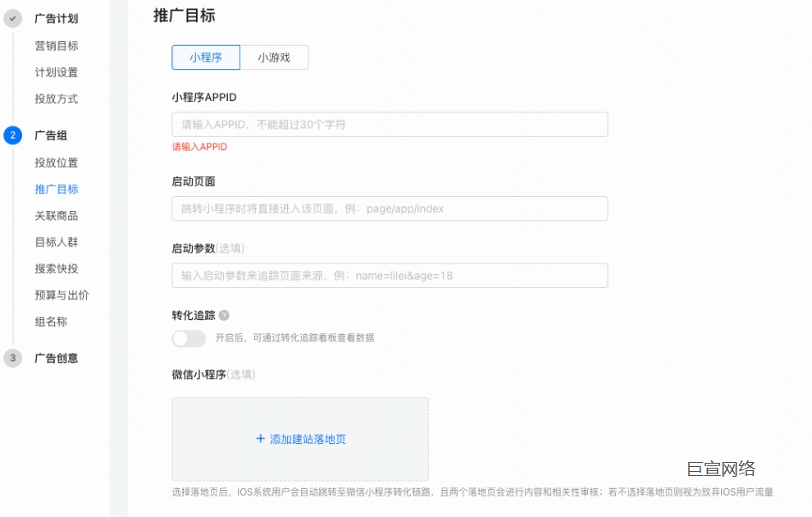
Task: Open the 关联商品 settings page
Action: (55, 215)
